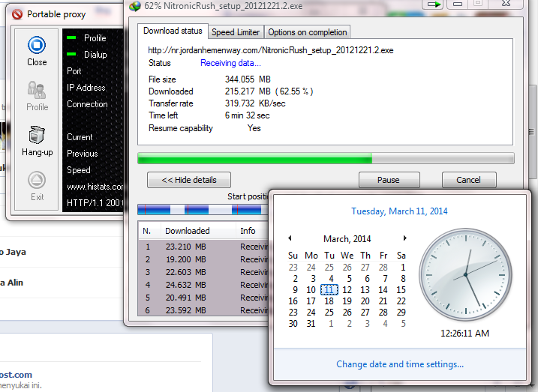Click the Hang-up phone icon
This screenshot has width=538, height=392.
click(x=37, y=135)
